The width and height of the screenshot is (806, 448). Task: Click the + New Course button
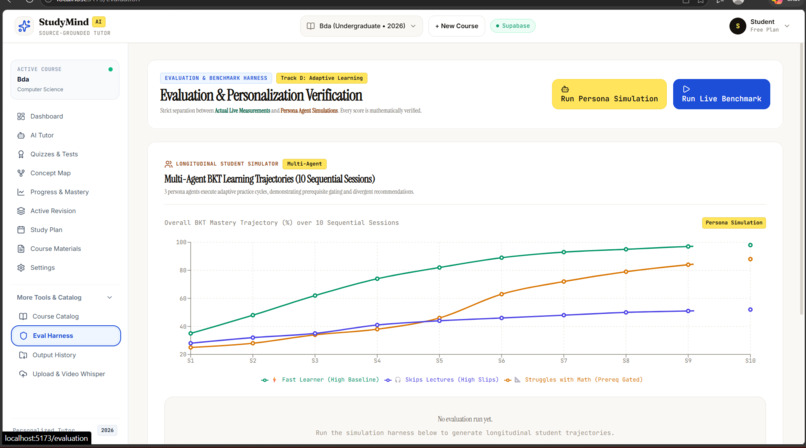(456, 26)
